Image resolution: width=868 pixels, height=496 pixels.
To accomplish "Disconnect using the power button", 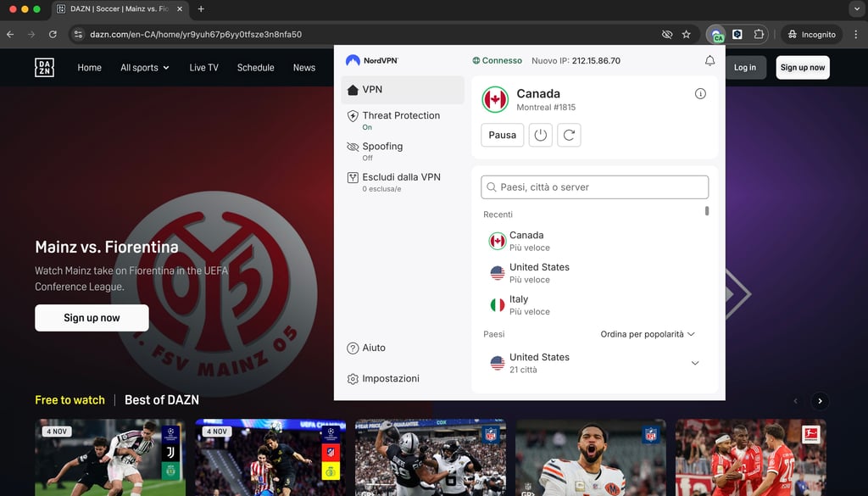I will (540, 135).
